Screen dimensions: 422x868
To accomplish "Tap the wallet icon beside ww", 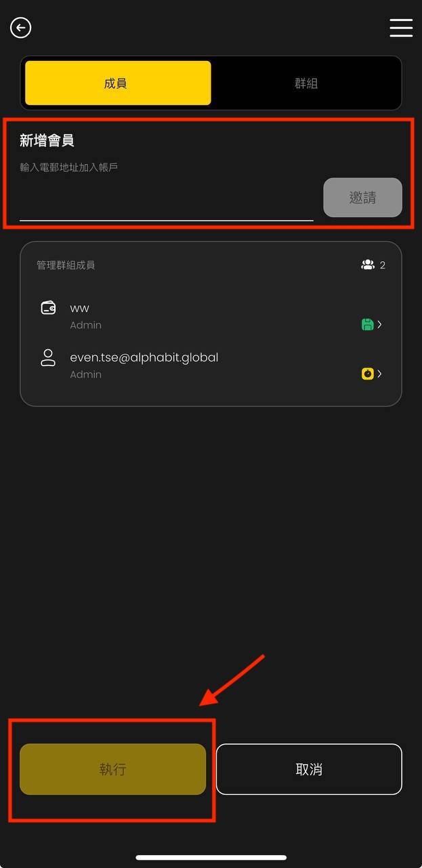I will (x=48, y=308).
